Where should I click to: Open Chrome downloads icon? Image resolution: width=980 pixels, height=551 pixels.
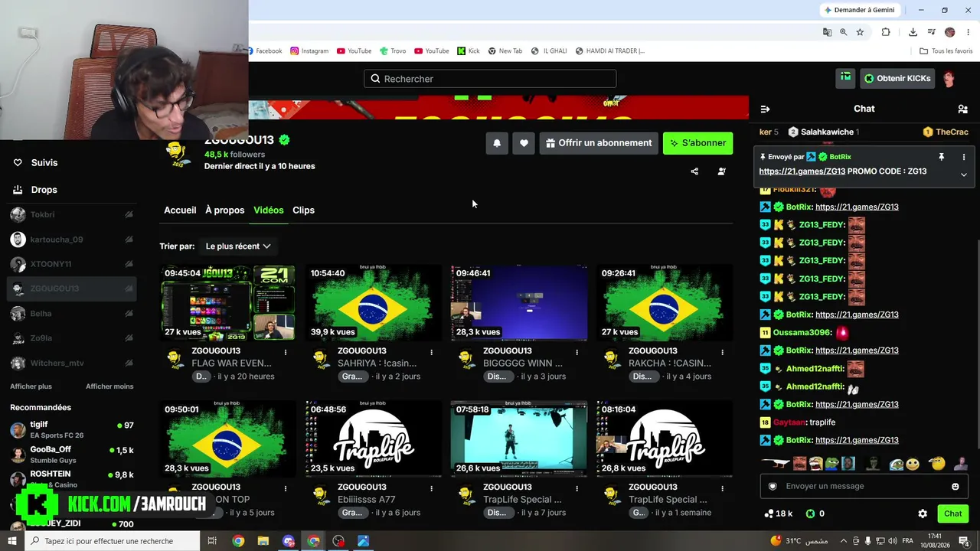pyautogui.click(x=913, y=32)
